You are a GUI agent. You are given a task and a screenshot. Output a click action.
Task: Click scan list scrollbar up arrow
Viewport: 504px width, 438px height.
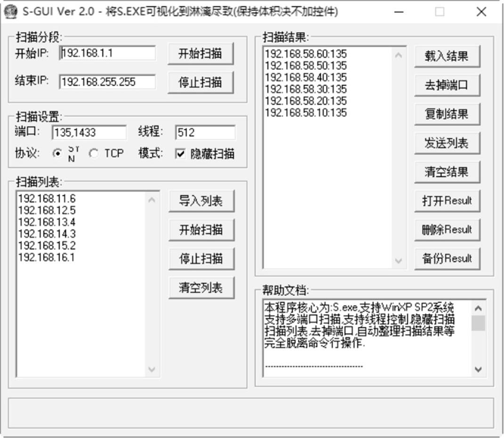pos(152,200)
